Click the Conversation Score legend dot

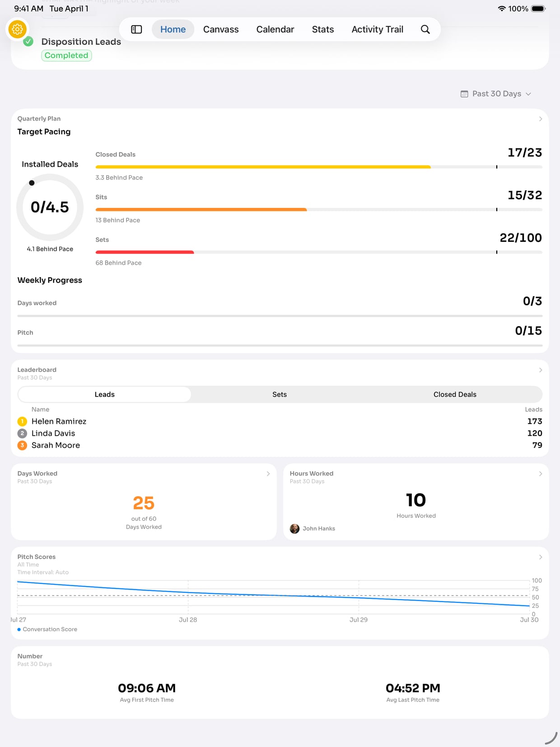(19, 630)
